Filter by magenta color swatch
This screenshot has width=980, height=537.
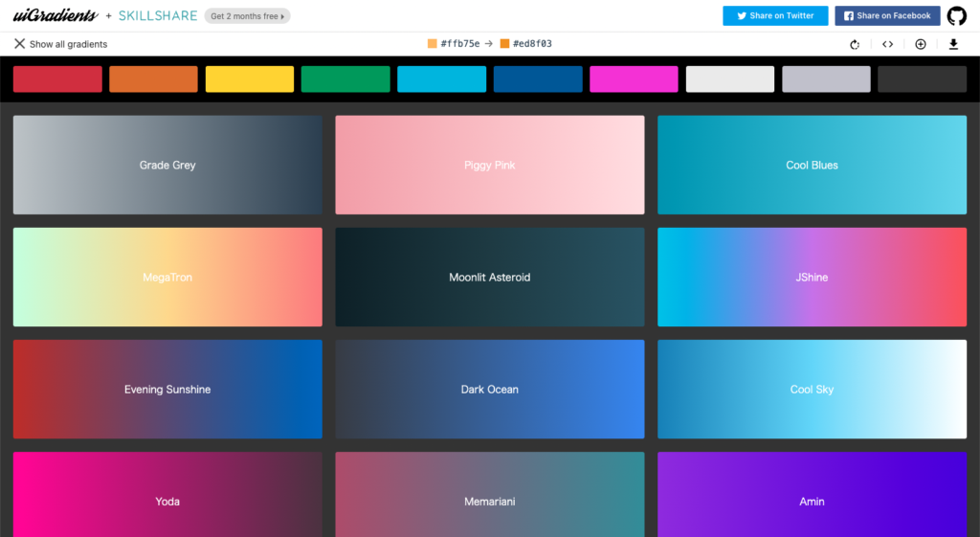[634, 79]
